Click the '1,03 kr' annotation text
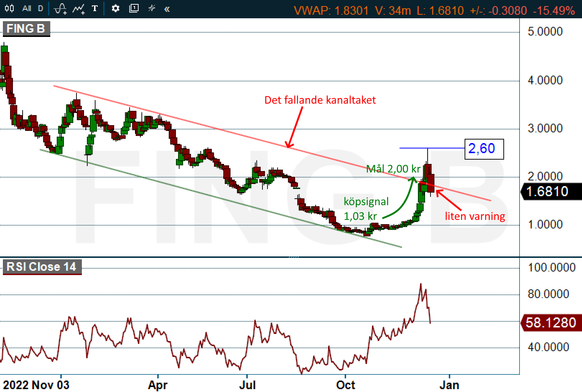 pyautogui.click(x=360, y=216)
